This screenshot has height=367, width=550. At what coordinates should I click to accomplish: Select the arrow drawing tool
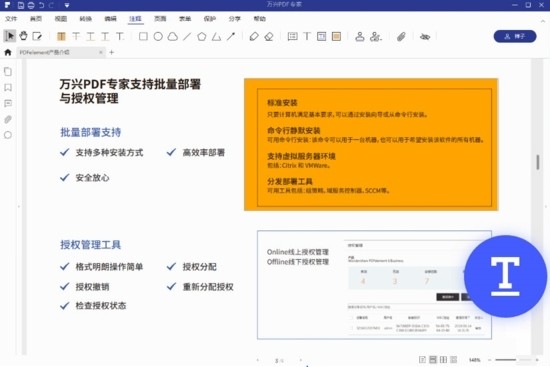click(231, 36)
